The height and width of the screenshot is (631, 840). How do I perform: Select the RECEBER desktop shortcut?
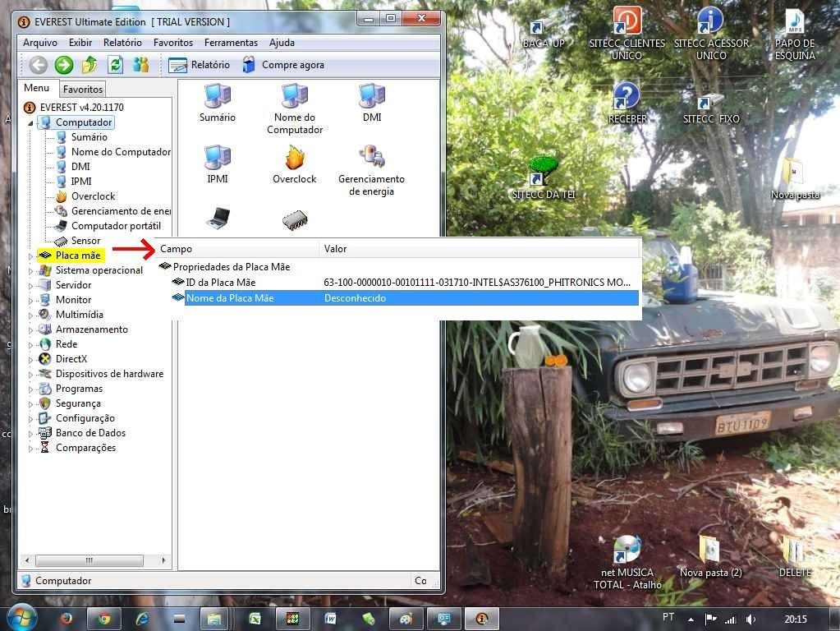coord(627,104)
